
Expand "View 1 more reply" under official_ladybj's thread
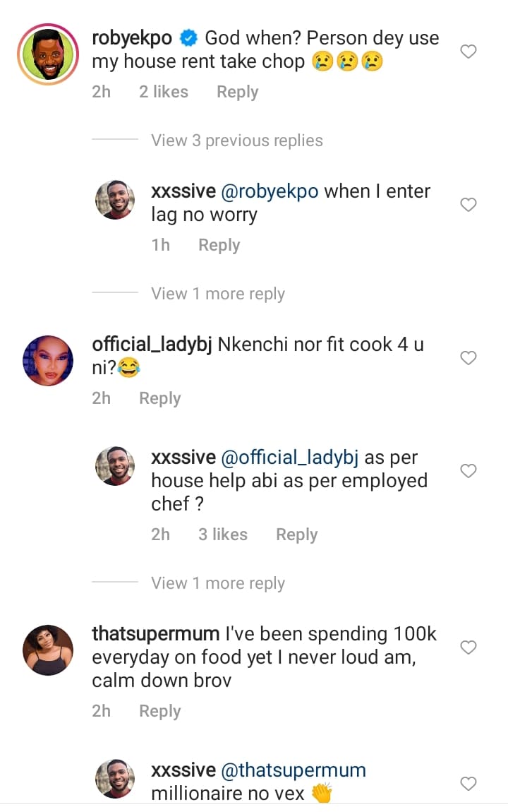(217, 583)
